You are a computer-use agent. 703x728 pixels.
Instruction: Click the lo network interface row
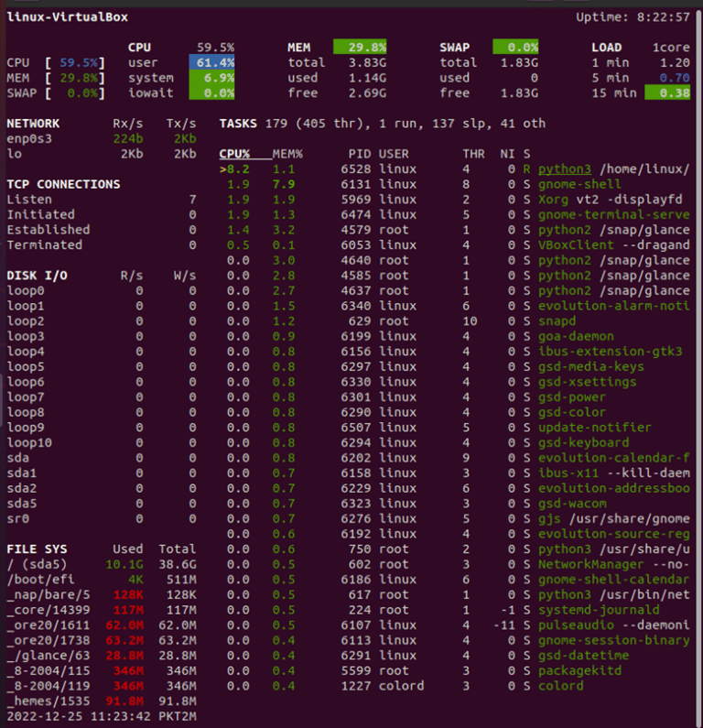102,154
